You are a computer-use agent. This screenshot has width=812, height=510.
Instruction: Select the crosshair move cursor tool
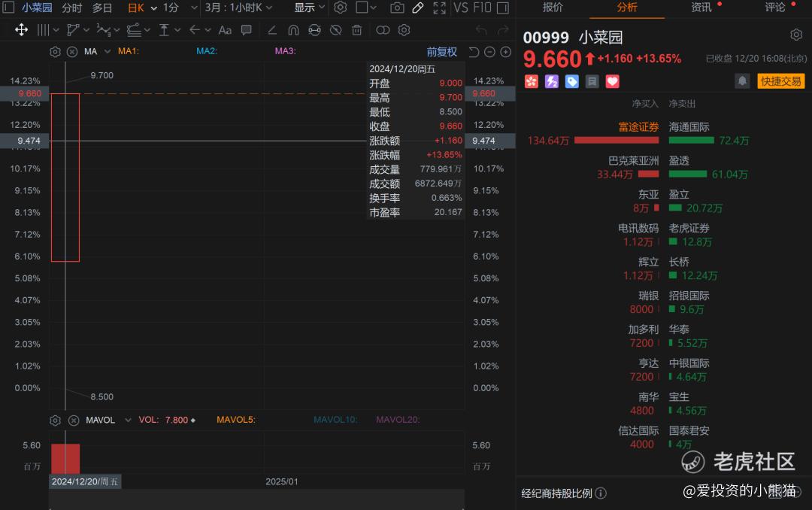[x=21, y=30]
